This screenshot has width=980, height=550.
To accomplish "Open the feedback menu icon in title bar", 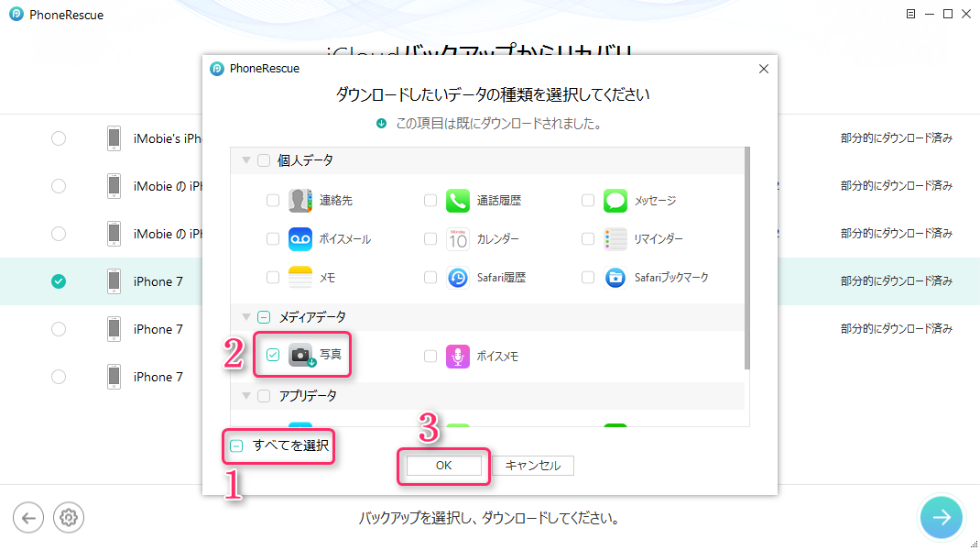I will pyautogui.click(x=910, y=14).
